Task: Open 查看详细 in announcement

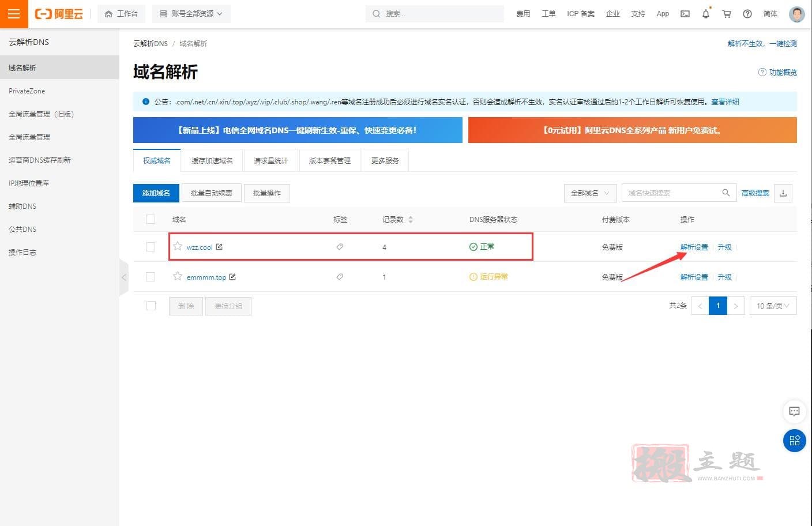Action: 725,102
